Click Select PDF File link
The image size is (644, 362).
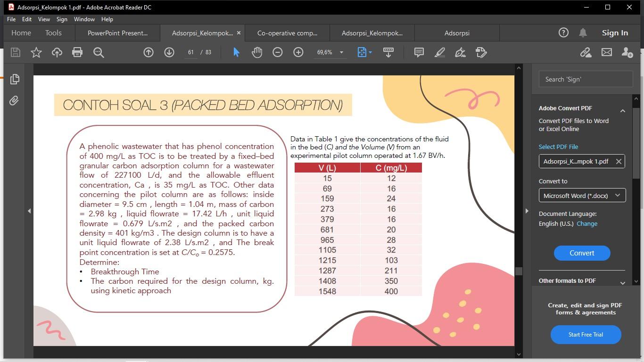pos(558,147)
